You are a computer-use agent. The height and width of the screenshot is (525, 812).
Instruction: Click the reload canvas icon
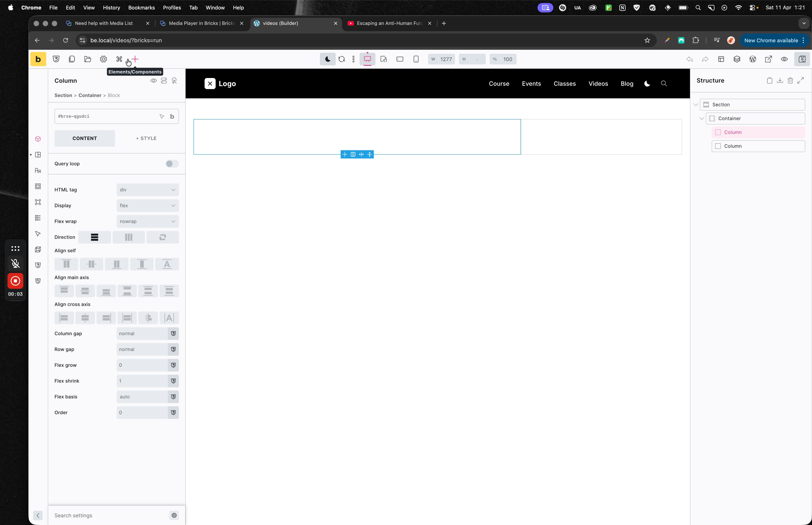(x=341, y=59)
